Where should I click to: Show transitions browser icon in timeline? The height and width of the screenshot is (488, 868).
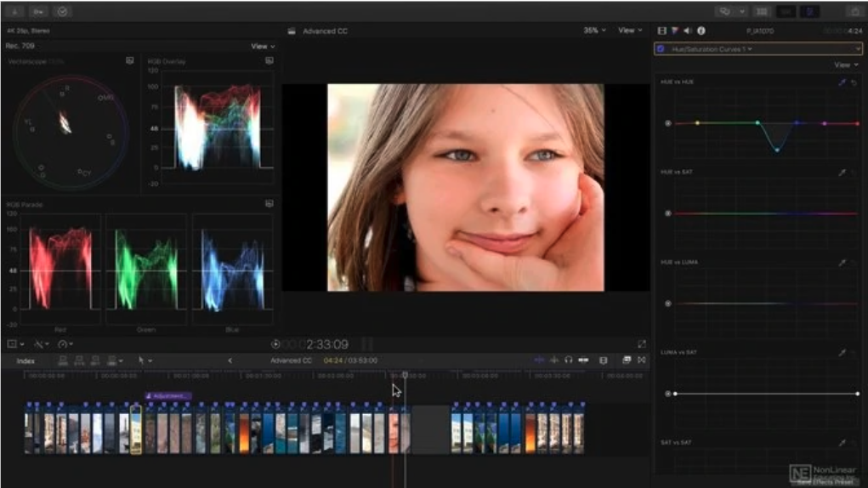click(642, 360)
